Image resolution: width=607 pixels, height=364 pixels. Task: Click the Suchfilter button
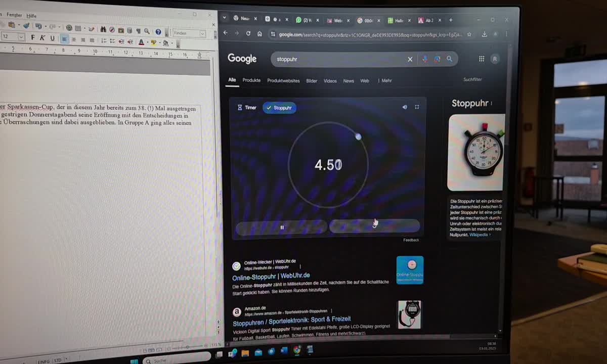coord(472,79)
